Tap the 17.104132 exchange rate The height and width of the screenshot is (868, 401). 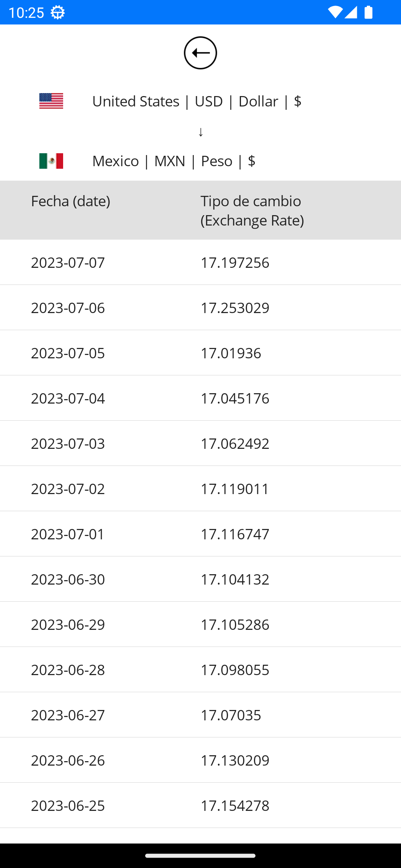(235, 579)
